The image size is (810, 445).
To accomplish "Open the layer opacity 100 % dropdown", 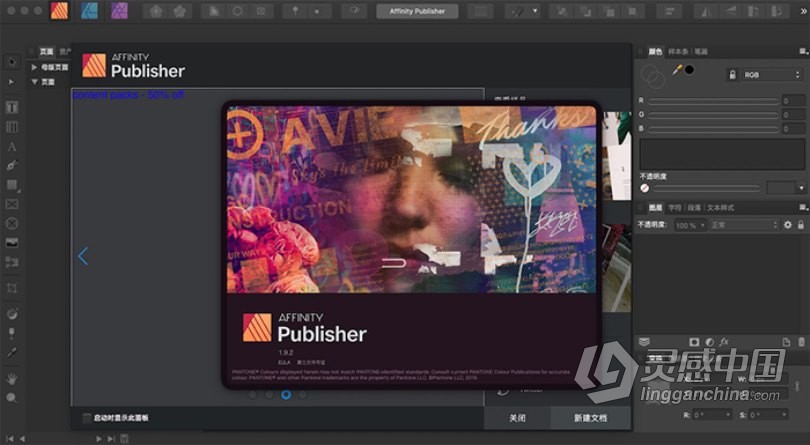I will coord(690,225).
